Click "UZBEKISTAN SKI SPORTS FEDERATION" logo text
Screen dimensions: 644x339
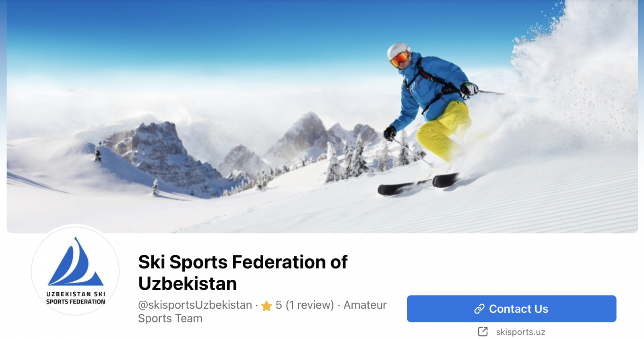tap(76, 298)
